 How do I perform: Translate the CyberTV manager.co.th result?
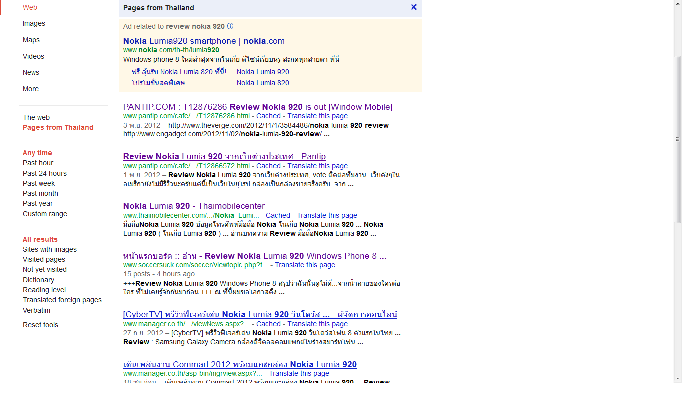317,324
